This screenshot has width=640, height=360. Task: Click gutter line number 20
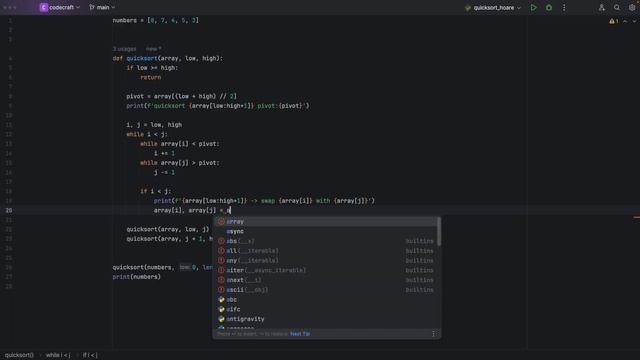tap(9, 211)
